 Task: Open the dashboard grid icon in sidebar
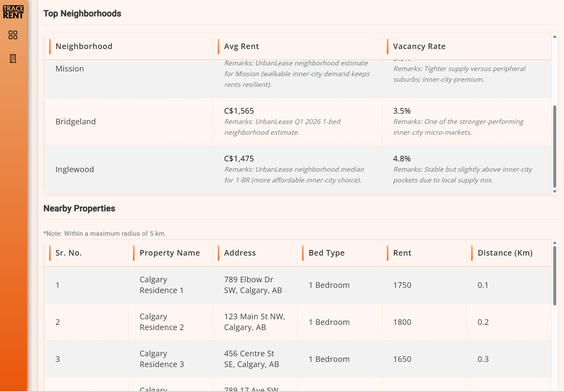(13, 35)
